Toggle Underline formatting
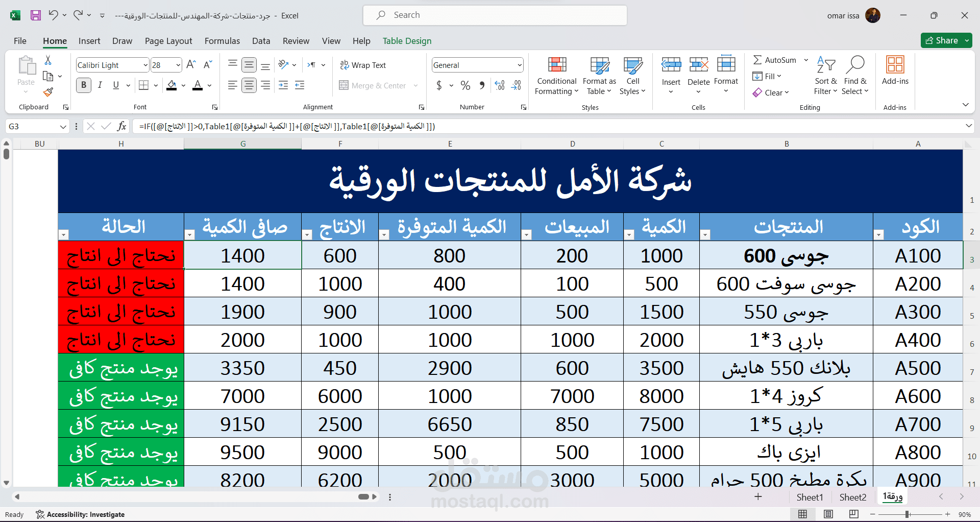The width and height of the screenshot is (980, 522). point(116,85)
